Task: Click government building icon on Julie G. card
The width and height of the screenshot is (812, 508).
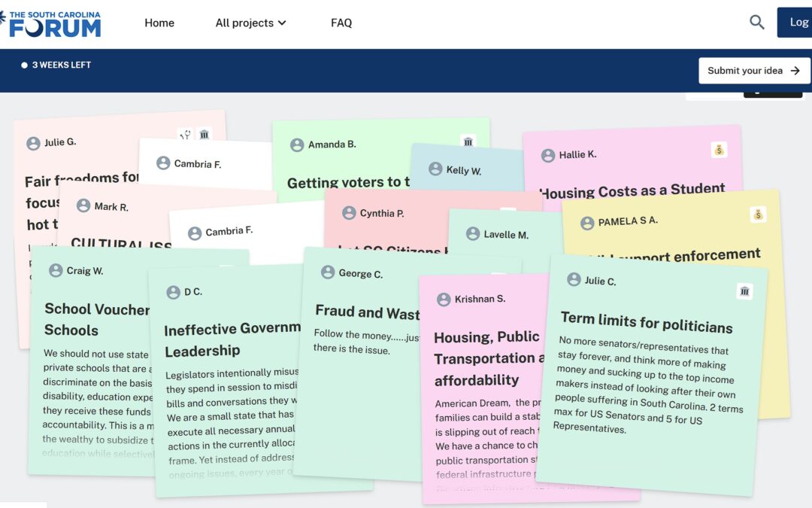Action: [x=205, y=135]
